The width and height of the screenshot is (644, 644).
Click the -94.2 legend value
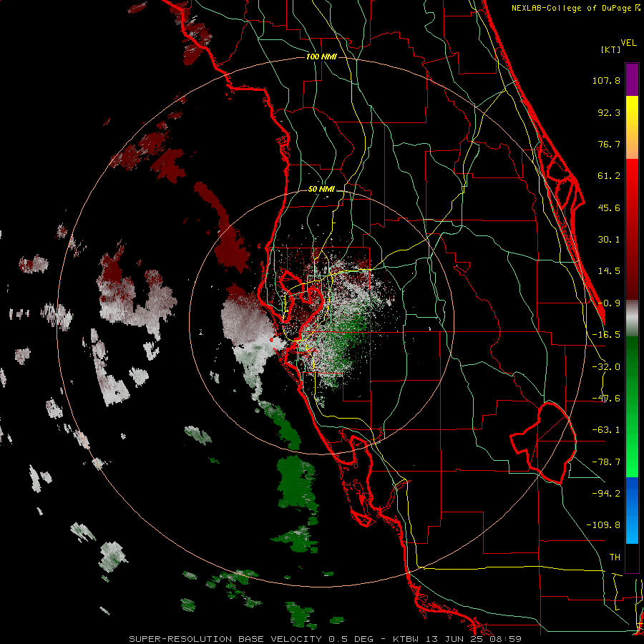click(606, 493)
